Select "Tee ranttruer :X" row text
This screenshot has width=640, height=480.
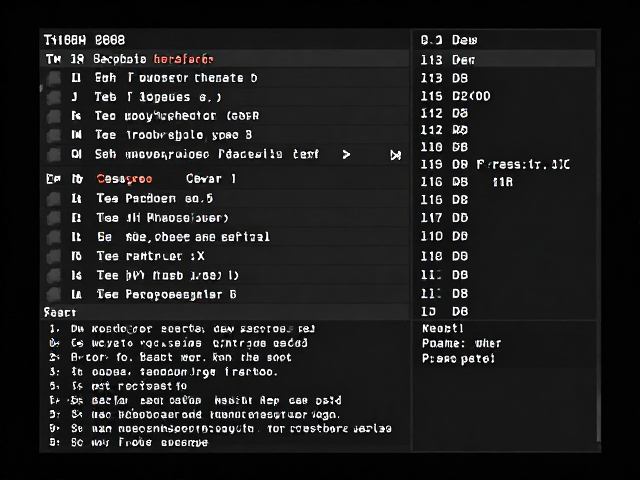tap(151, 256)
